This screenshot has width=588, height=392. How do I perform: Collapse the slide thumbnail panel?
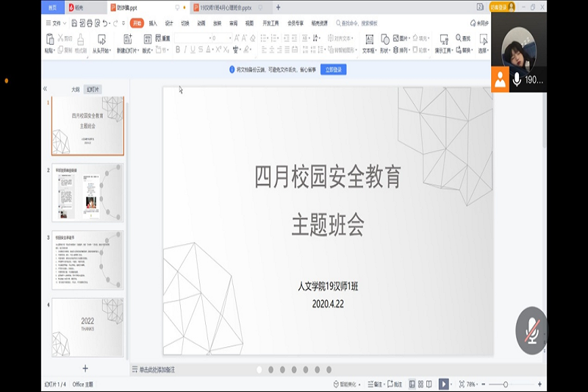click(45, 89)
